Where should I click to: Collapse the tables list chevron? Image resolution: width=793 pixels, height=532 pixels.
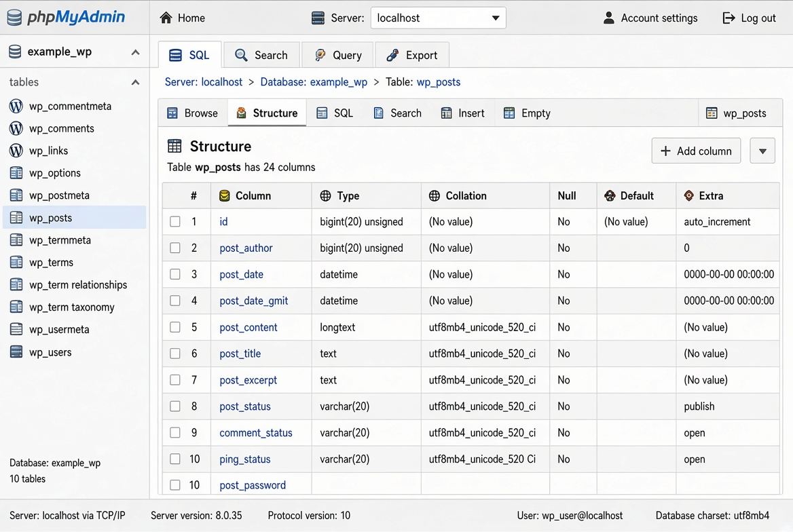point(136,82)
